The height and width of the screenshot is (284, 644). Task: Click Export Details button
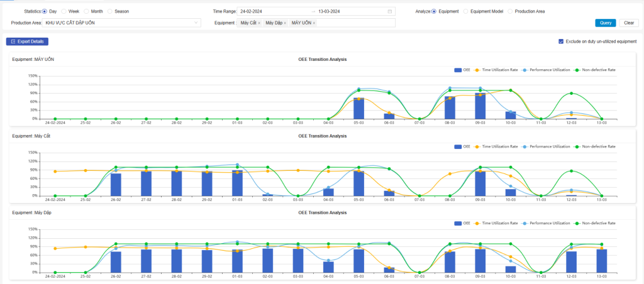28,41
